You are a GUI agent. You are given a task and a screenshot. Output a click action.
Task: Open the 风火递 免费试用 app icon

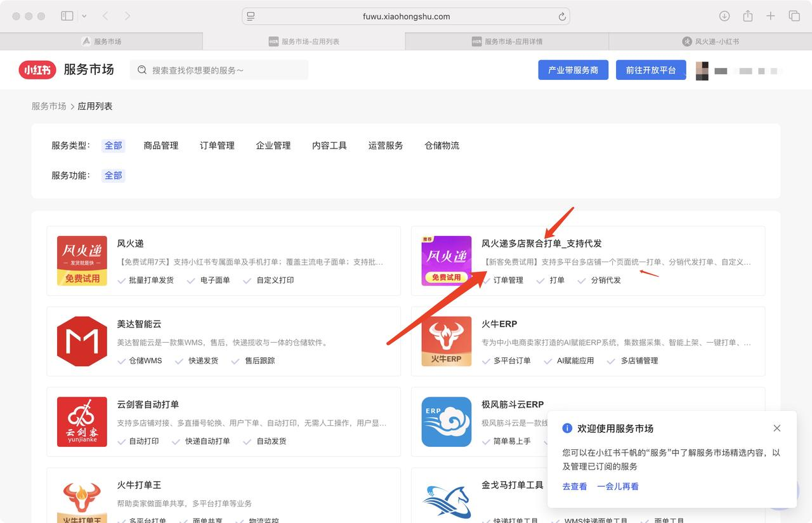tap(82, 261)
